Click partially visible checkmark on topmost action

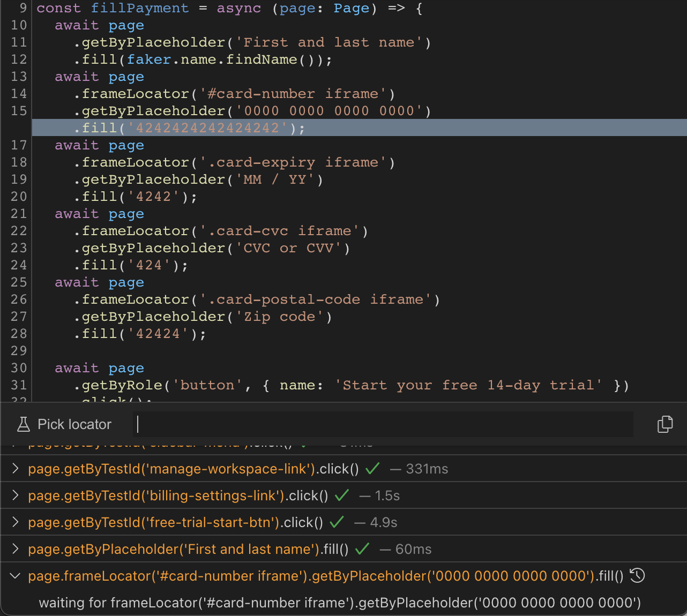(x=304, y=442)
